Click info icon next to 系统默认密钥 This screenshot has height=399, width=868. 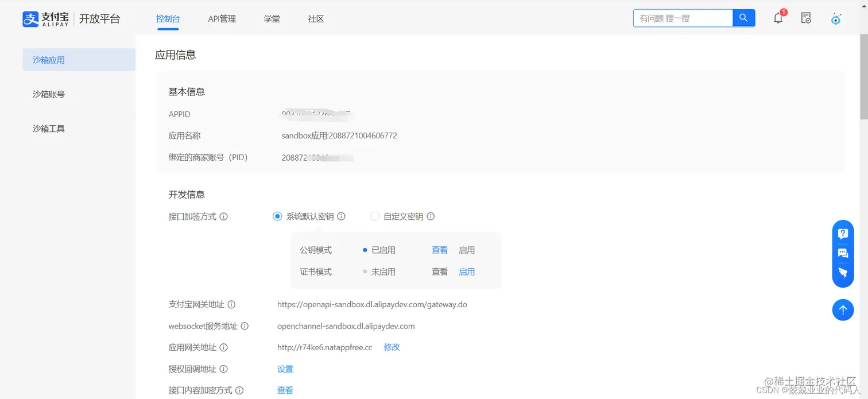[x=341, y=216]
